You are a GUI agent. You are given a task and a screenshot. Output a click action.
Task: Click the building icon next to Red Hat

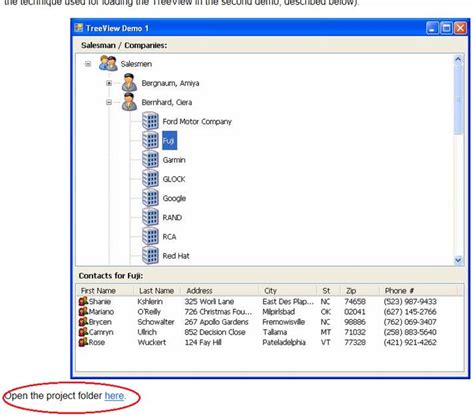click(x=150, y=255)
